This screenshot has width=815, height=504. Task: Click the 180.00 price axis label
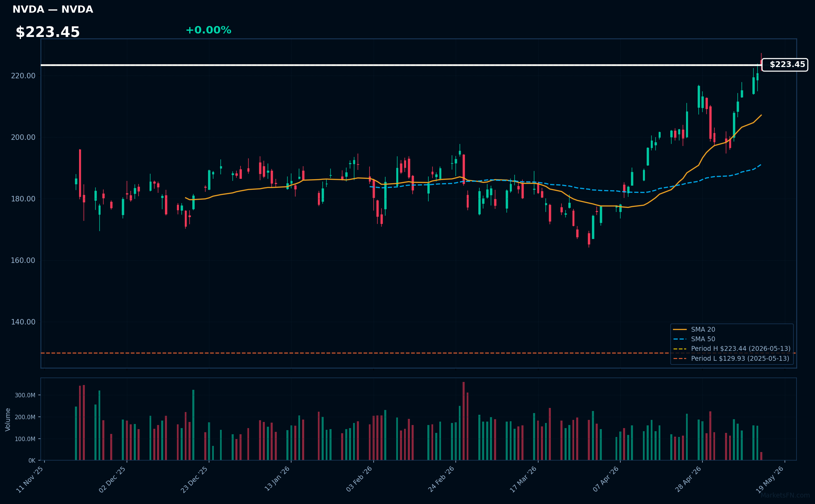pyautogui.click(x=23, y=199)
